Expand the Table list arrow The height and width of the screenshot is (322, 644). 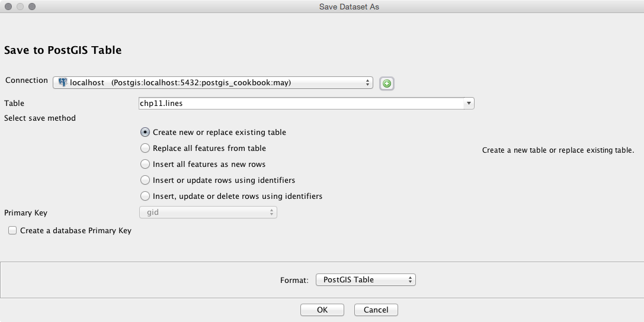469,104
